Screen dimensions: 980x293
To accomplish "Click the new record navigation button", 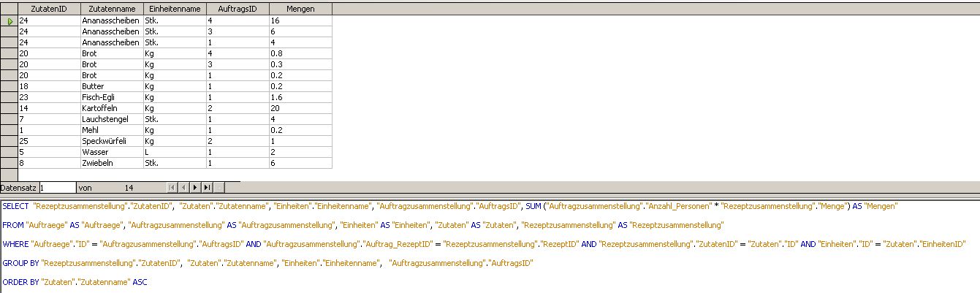I will coord(219,188).
